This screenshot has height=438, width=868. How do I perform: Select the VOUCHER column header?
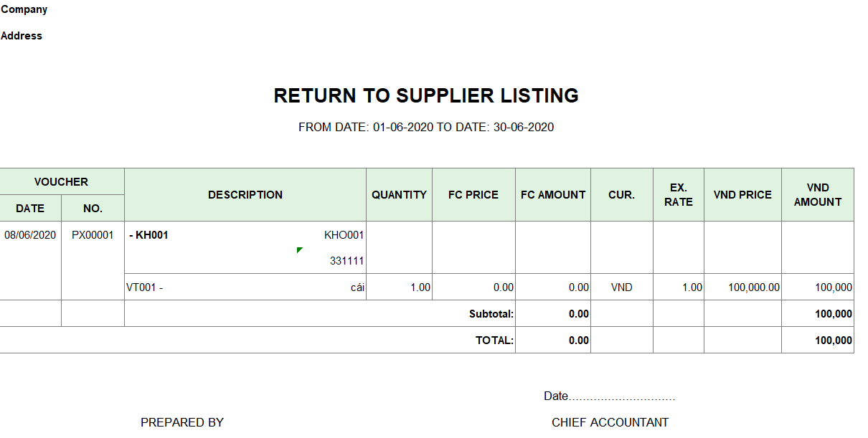[62, 182]
